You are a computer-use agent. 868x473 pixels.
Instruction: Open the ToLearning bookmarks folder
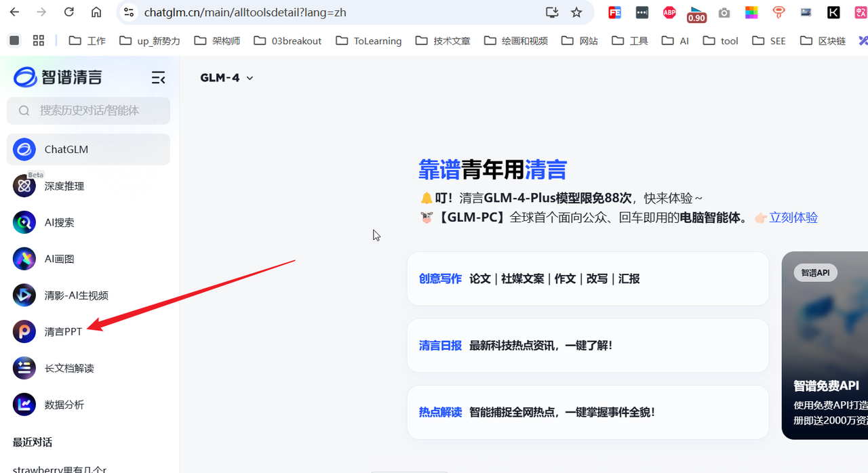point(368,41)
